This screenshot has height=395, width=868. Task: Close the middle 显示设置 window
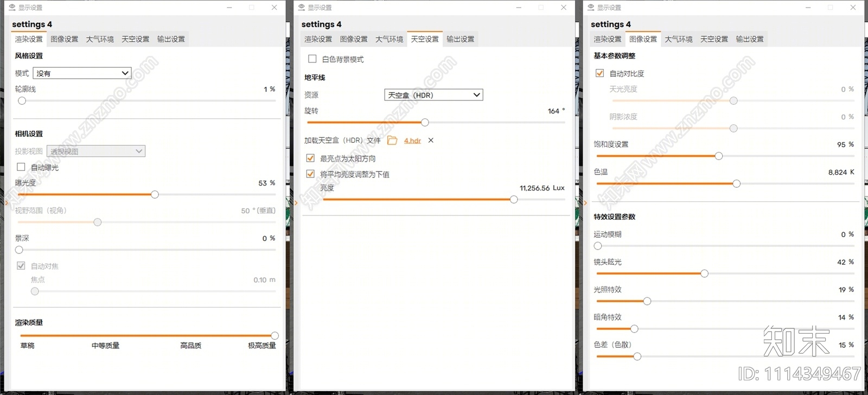pyautogui.click(x=564, y=8)
